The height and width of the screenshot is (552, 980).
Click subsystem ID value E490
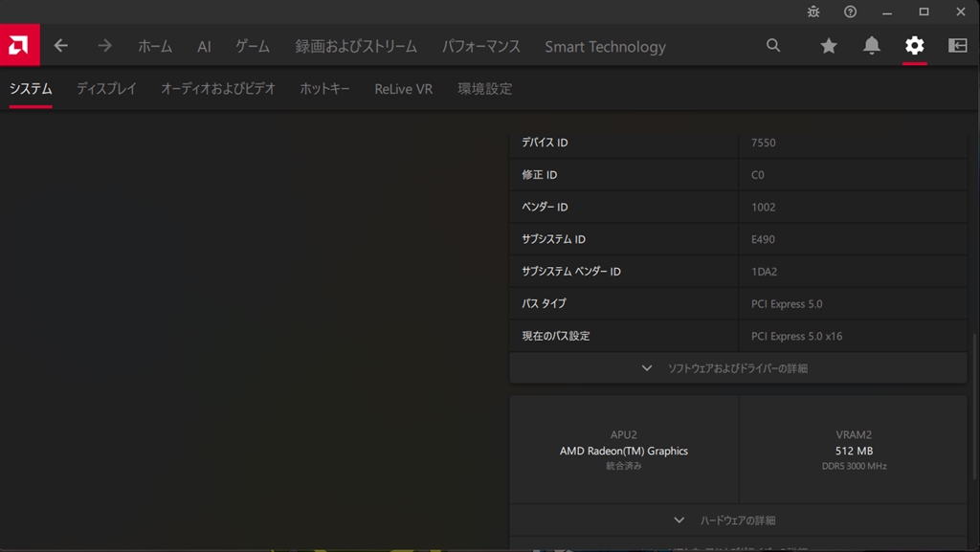pos(763,239)
